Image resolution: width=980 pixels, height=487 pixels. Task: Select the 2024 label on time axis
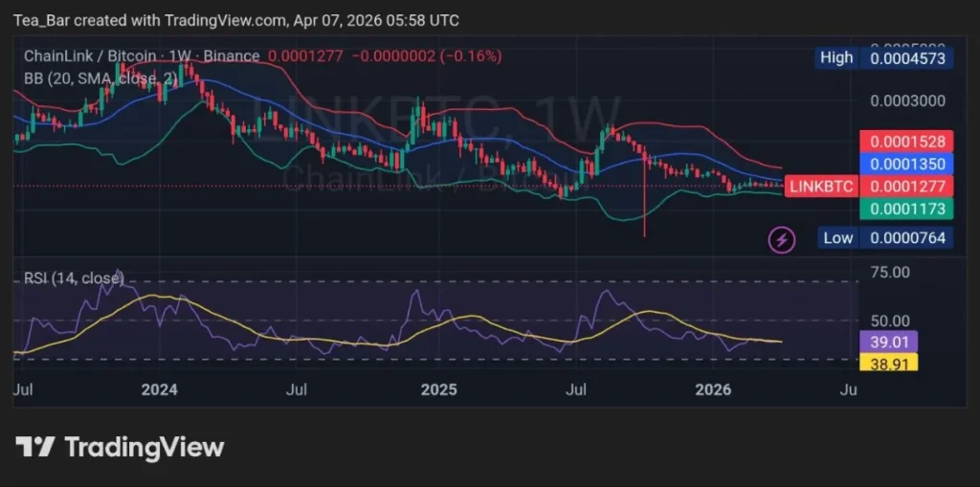pyautogui.click(x=159, y=389)
